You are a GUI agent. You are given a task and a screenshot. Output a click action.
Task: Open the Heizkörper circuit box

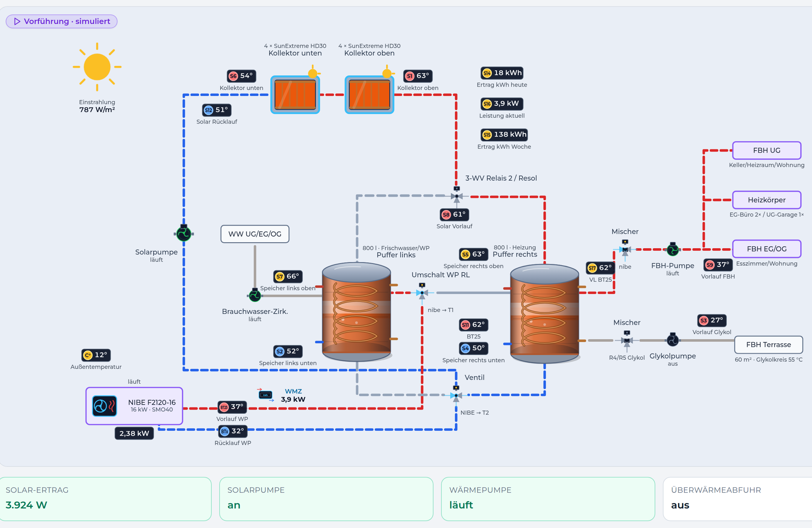(x=767, y=200)
